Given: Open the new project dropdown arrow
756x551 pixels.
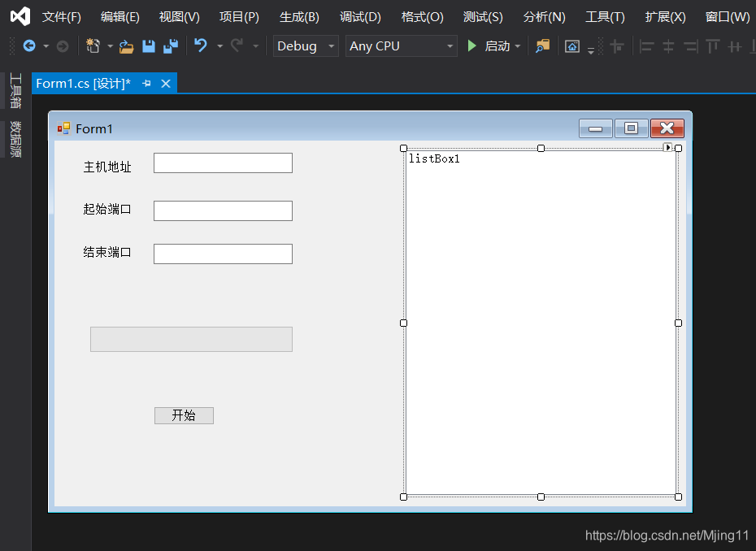Looking at the screenshot, I should 110,46.
